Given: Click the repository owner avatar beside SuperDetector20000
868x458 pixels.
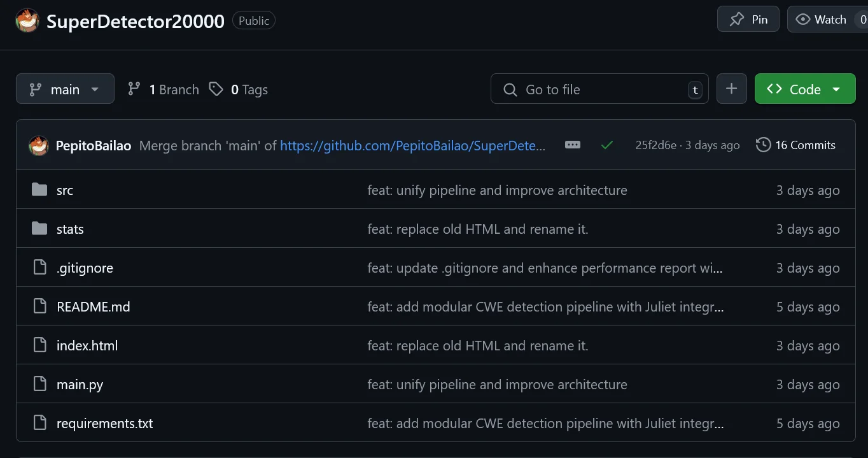Looking at the screenshot, I should [27, 20].
